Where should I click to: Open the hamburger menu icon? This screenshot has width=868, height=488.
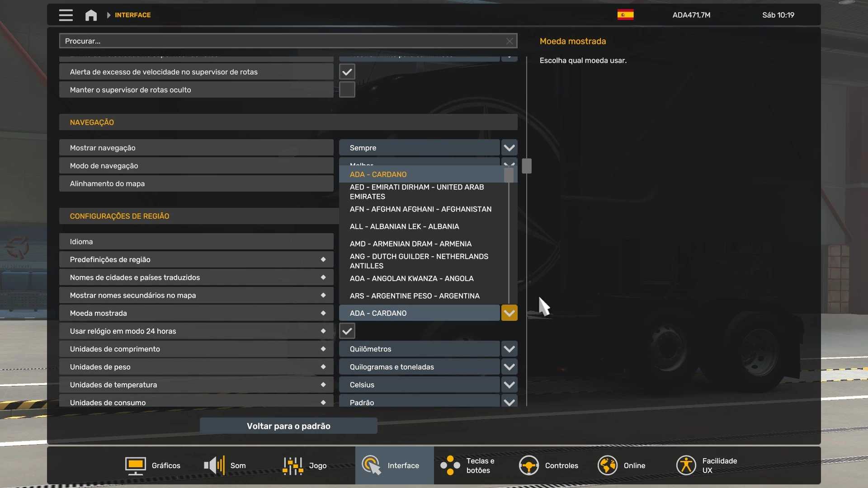(x=66, y=15)
